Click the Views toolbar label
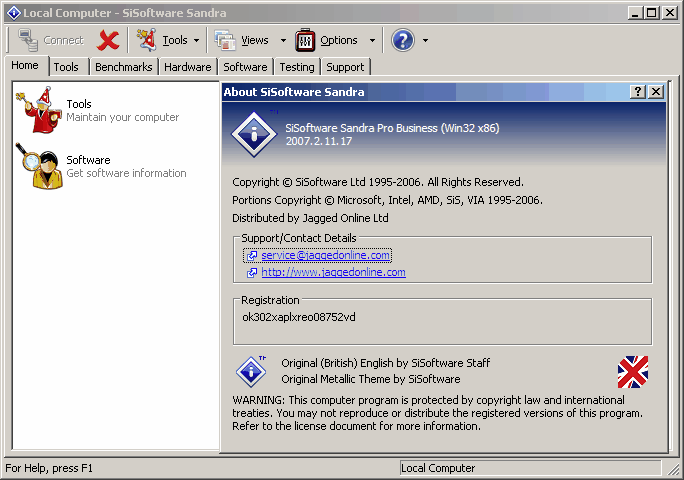684x480 pixels. 255,40
